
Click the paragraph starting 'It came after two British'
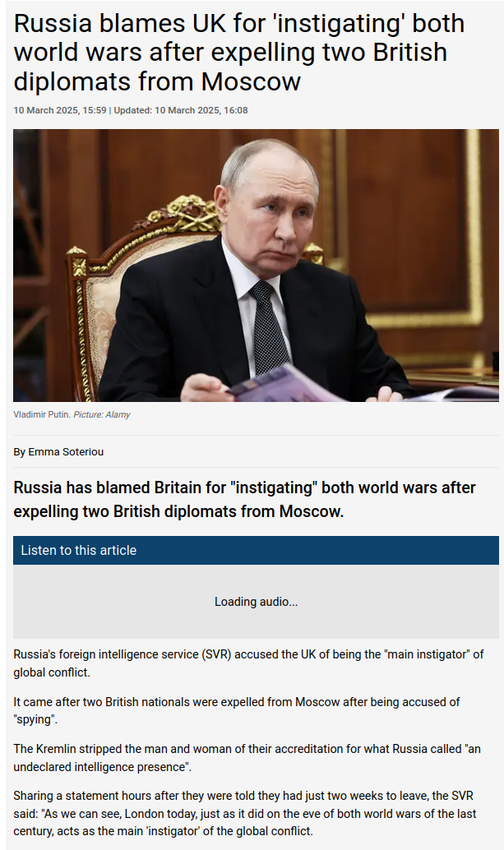click(x=237, y=710)
